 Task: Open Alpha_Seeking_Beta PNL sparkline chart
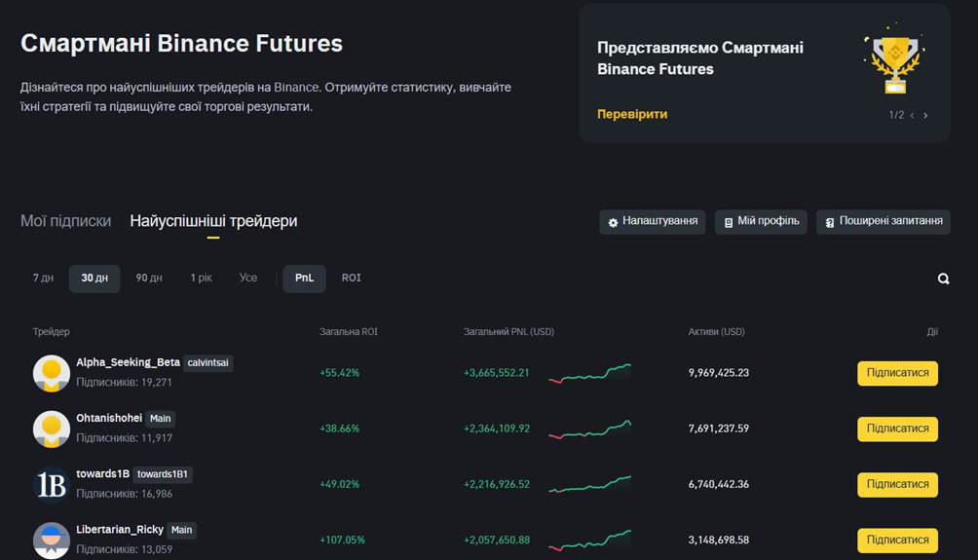coord(589,373)
